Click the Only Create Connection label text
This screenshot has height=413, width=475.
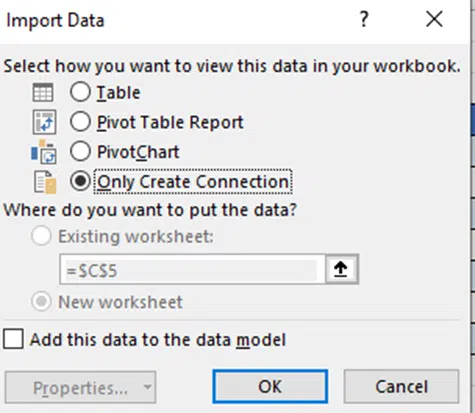(x=193, y=182)
